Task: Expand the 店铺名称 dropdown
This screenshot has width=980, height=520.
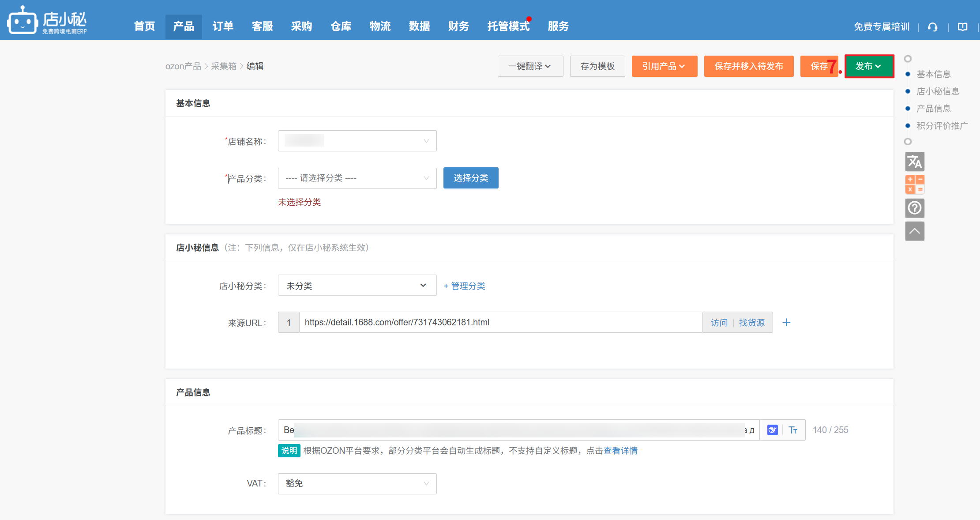Action: [x=357, y=141]
